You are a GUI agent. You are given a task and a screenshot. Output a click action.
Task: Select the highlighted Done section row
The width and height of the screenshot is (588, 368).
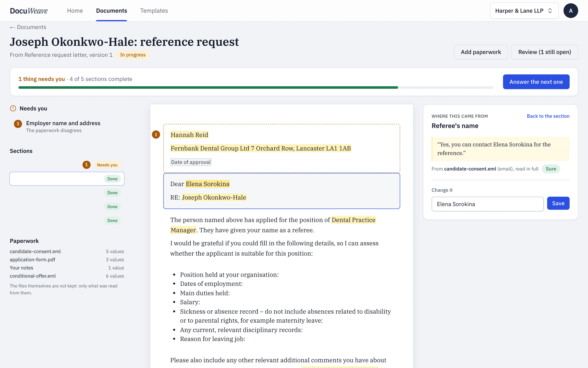[x=67, y=179]
